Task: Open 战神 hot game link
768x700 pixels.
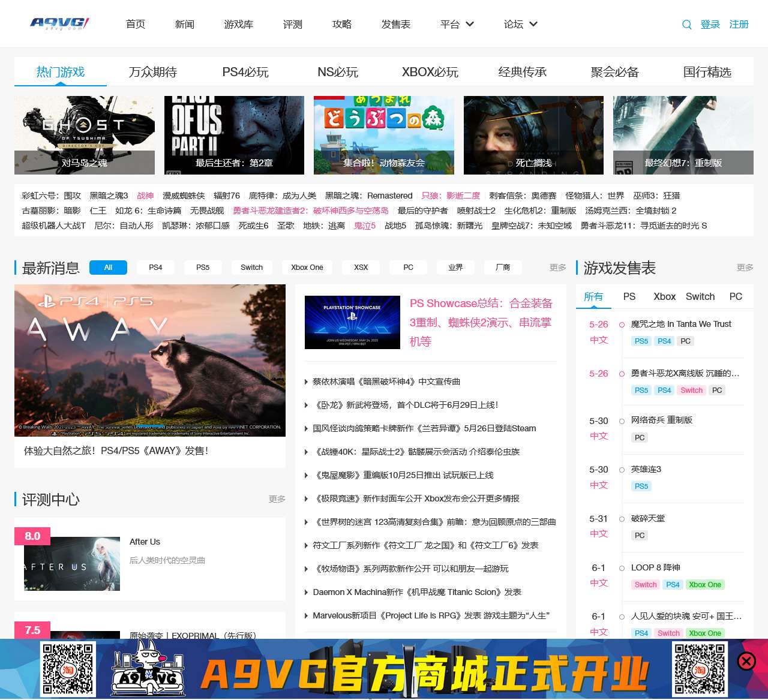Action: point(145,196)
